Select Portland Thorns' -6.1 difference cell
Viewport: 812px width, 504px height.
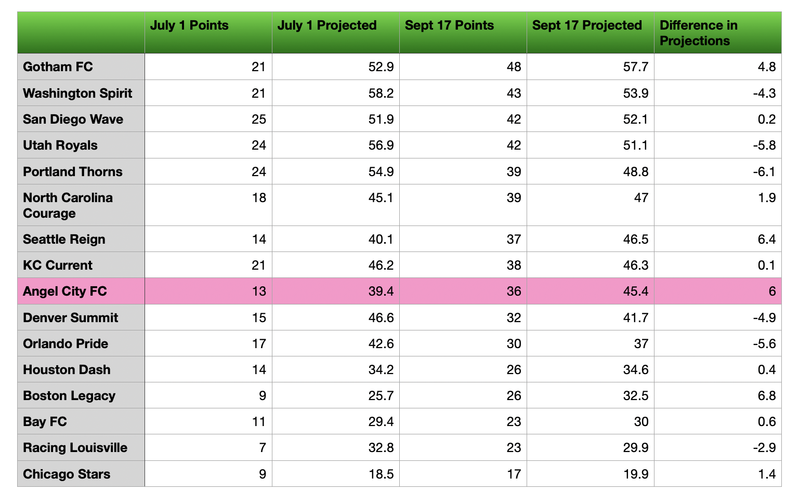[718, 171]
